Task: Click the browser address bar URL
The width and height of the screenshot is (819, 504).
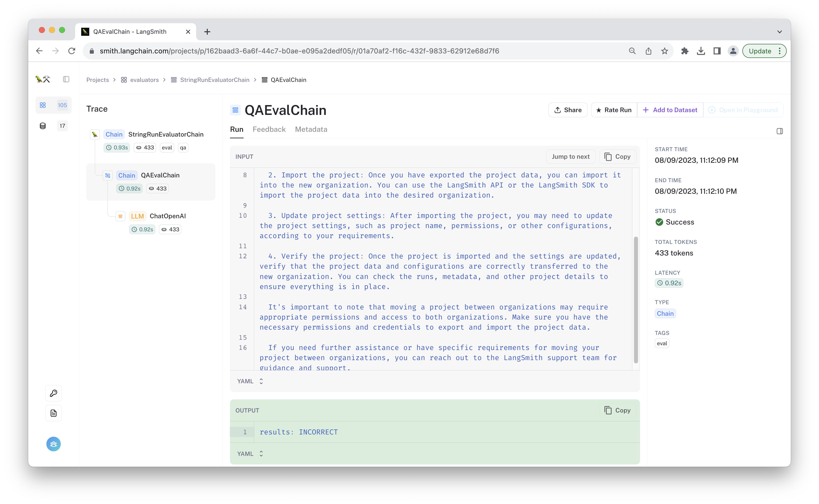Action: pos(299,51)
